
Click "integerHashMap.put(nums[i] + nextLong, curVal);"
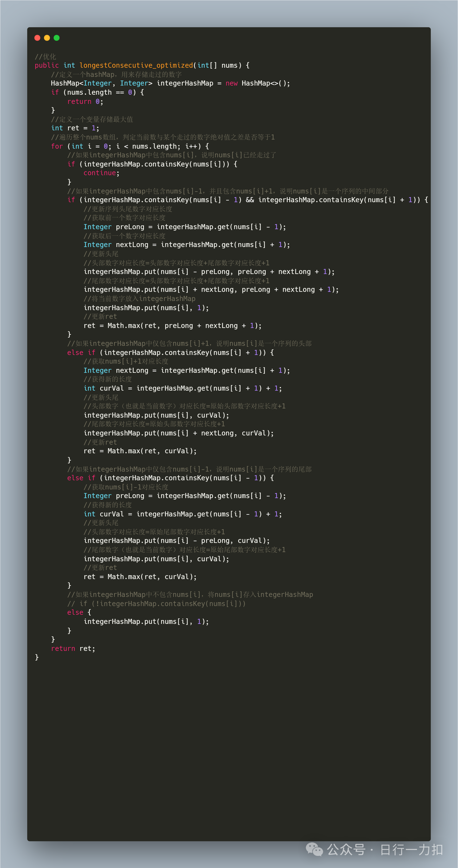[179, 433]
